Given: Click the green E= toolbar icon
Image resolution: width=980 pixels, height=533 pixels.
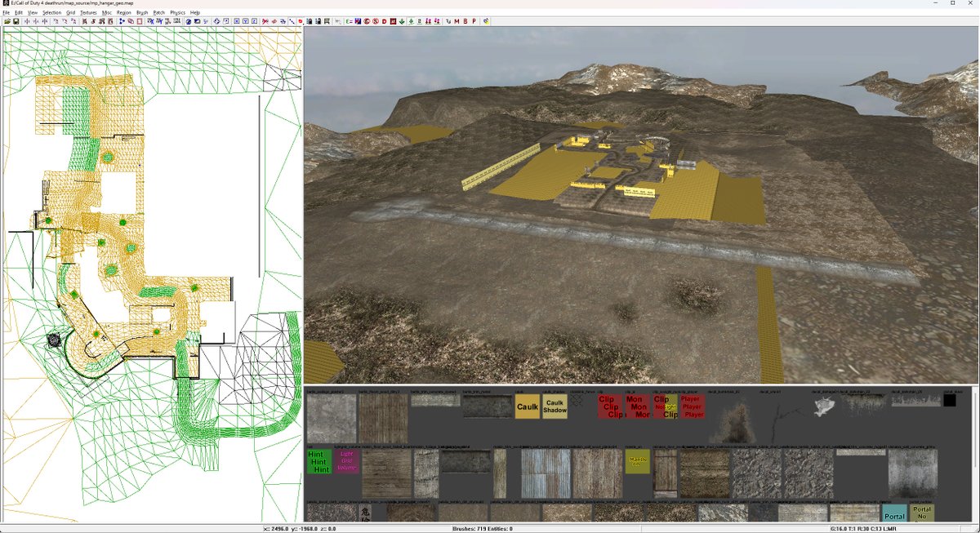Looking at the screenshot, I should pos(349,21).
